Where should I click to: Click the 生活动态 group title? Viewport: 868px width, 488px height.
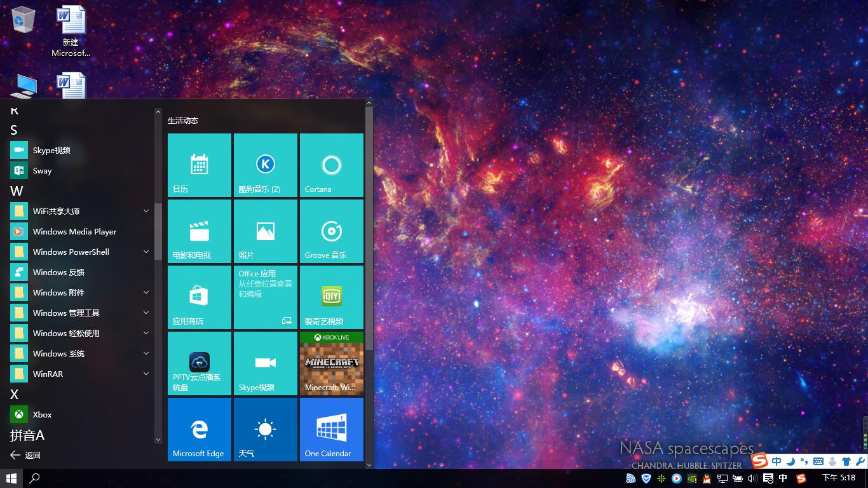click(183, 120)
